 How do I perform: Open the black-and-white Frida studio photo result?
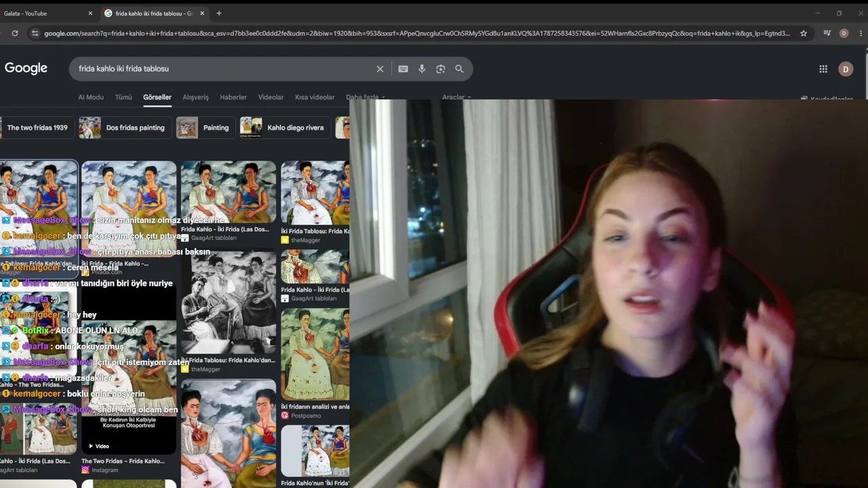coord(229,302)
